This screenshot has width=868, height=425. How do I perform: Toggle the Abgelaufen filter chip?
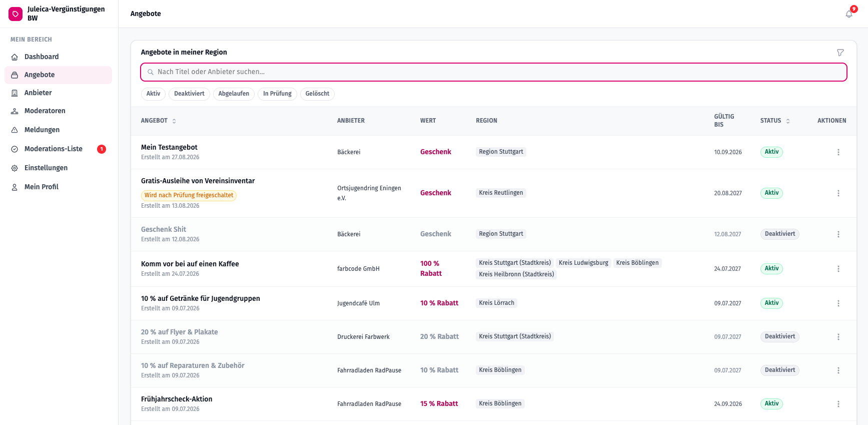click(x=234, y=94)
